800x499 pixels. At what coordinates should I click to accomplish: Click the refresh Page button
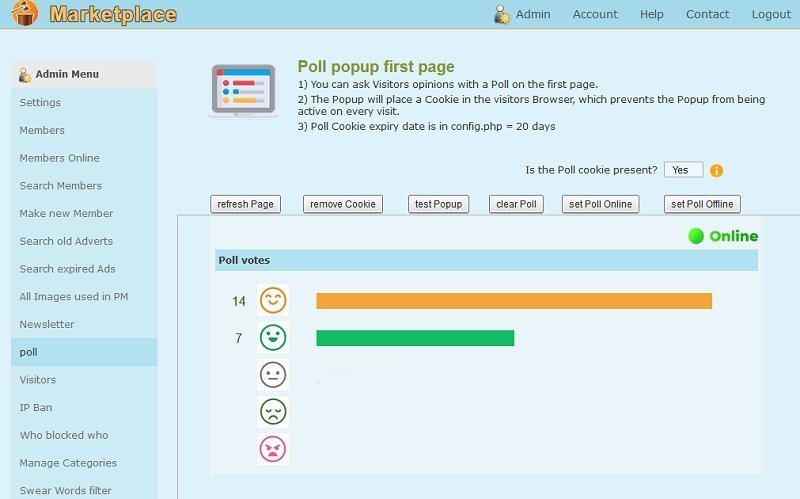245,204
